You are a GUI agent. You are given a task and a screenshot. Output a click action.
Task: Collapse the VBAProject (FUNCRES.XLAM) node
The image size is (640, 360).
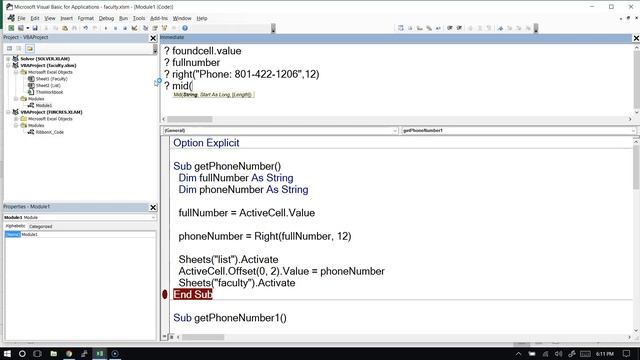8,112
